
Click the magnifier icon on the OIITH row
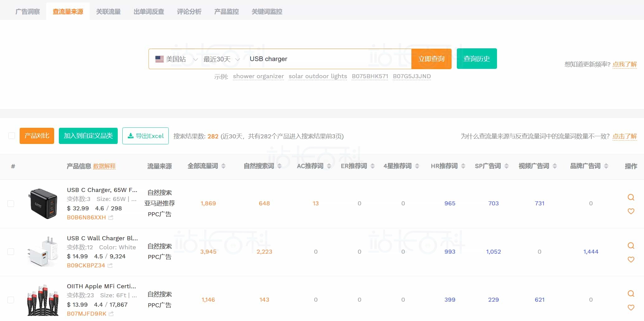coord(631,293)
